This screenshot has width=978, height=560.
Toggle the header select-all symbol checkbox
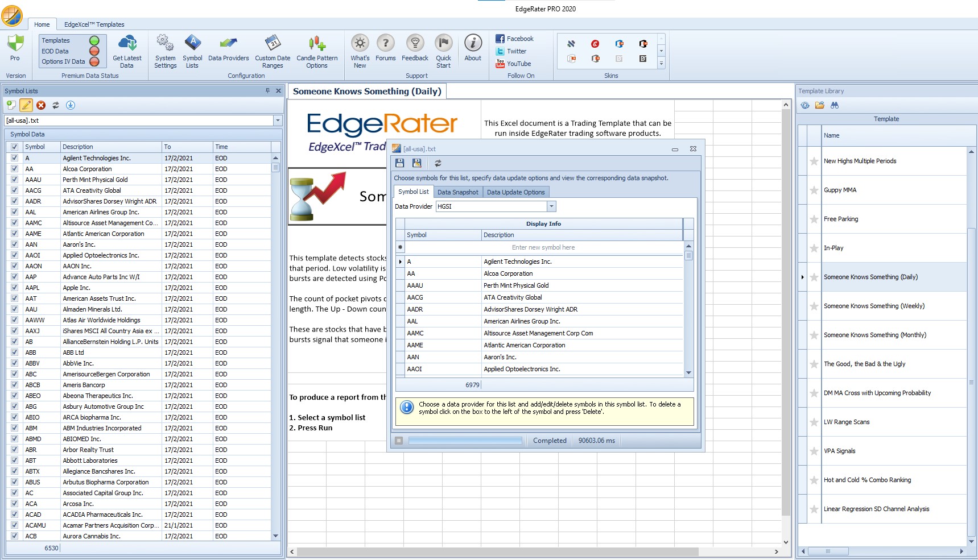(14, 147)
